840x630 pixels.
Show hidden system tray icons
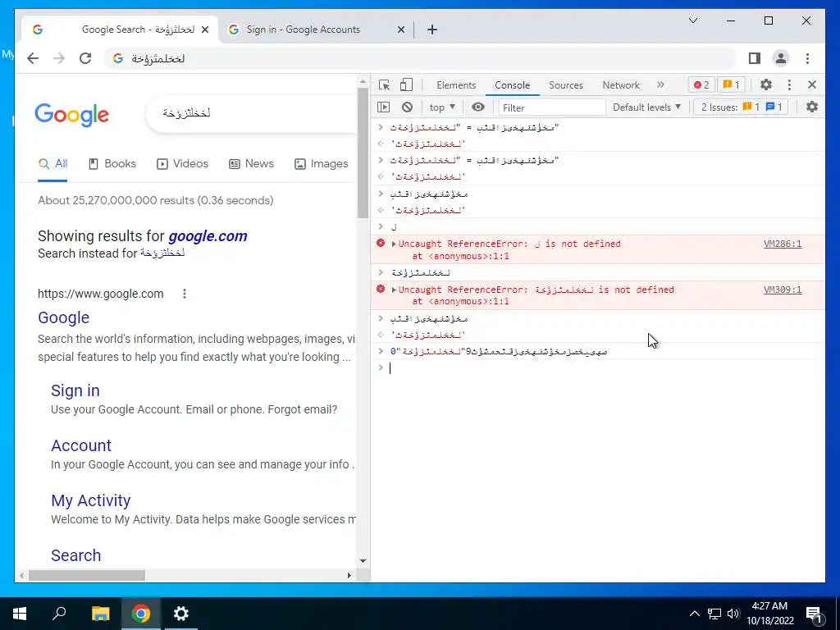pos(694,614)
